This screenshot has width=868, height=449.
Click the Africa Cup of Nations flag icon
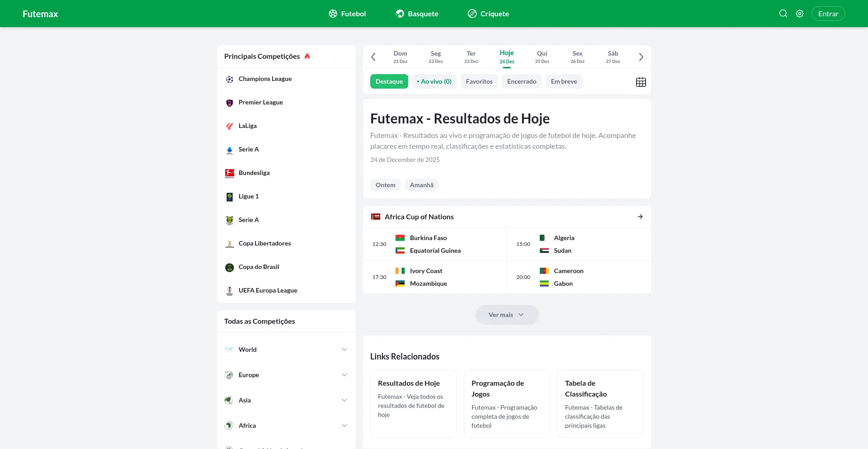point(376,217)
